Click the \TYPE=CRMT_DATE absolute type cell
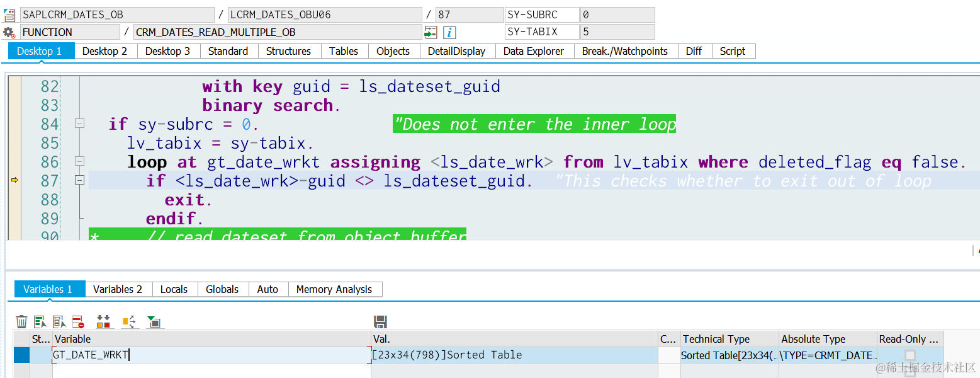This screenshot has height=378, width=980. point(828,355)
